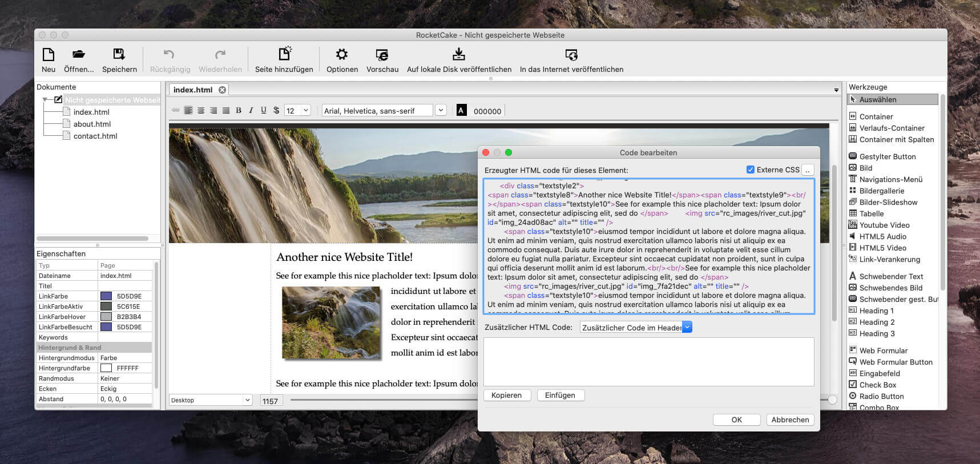The height and width of the screenshot is (464, 980).
Task: Click the LinkFarbeAktiv color swatch
Action: tap(106, 306)
